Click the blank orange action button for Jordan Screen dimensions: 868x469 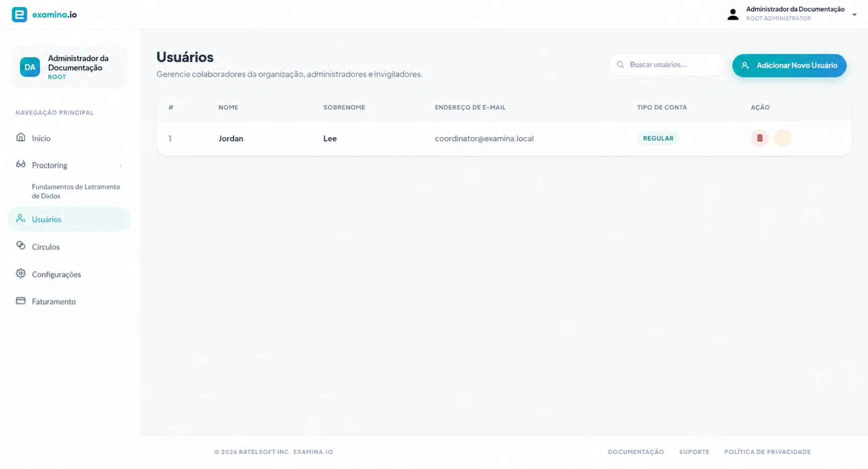click(x=783, y=138)
